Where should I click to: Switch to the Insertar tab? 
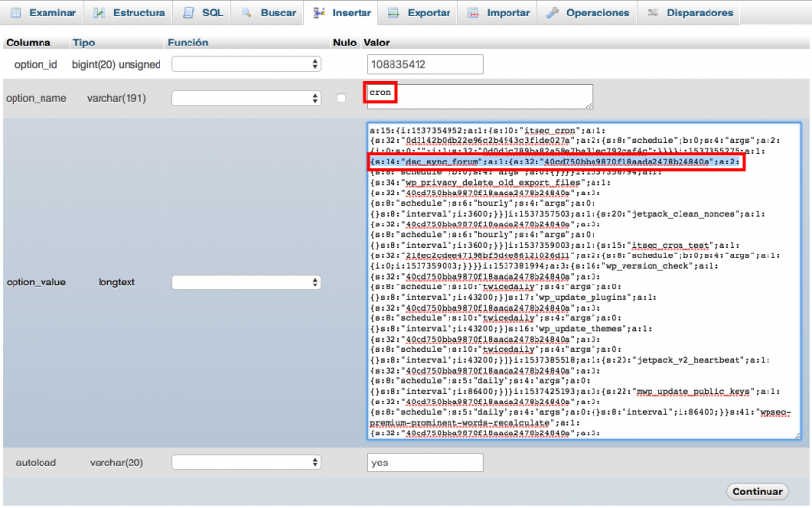[x=341, y=14]
